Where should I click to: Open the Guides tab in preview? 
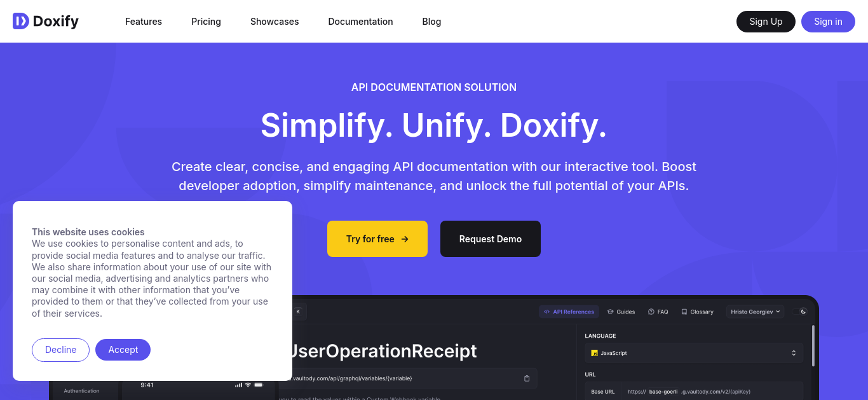click(x=621, y=312)
